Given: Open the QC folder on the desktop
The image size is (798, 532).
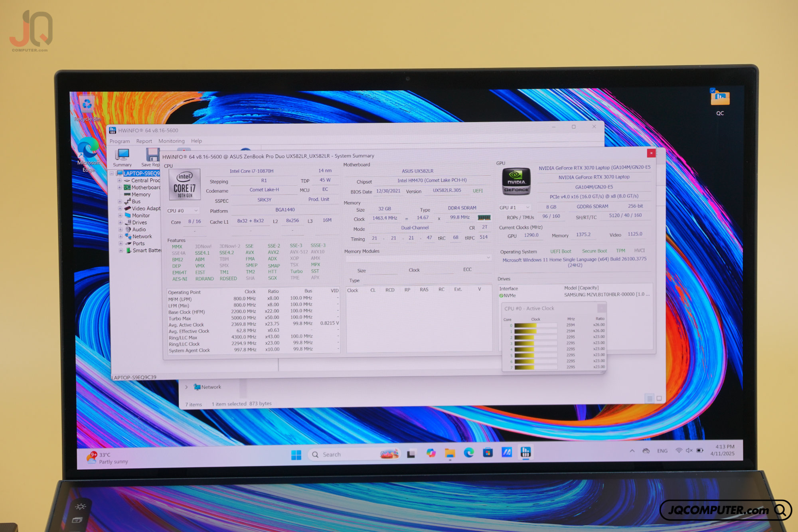Looking at the screenshot, I should 720,102.
